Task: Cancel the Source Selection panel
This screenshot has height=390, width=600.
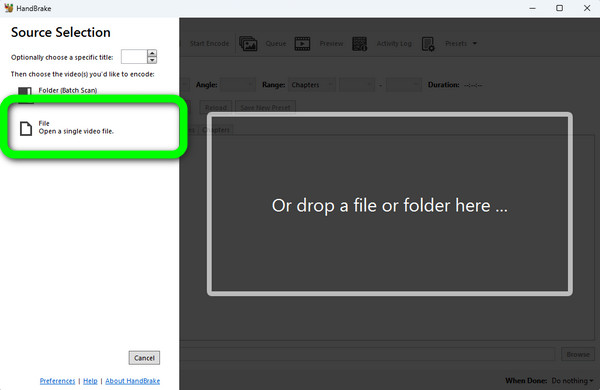Action: click(x=144, y=358)
